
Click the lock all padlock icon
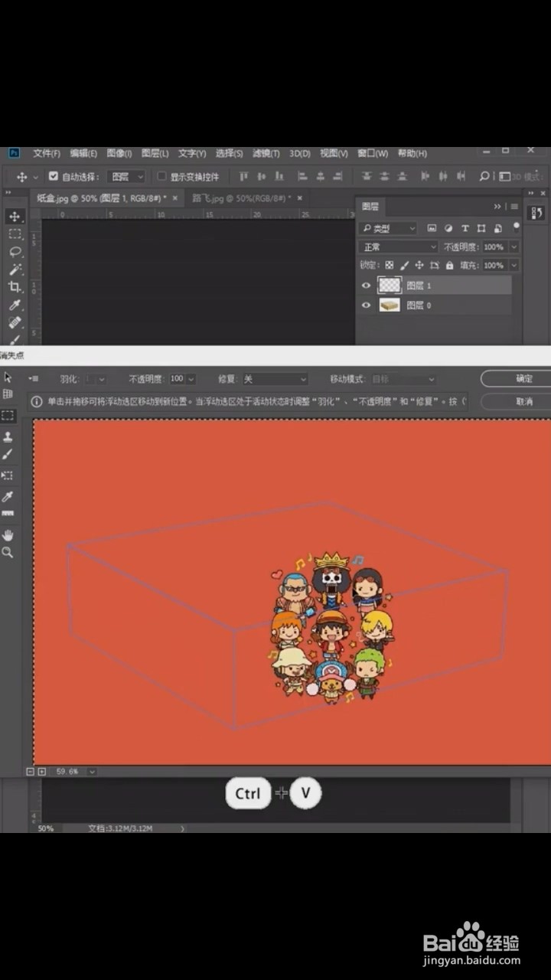coord(449,266)
